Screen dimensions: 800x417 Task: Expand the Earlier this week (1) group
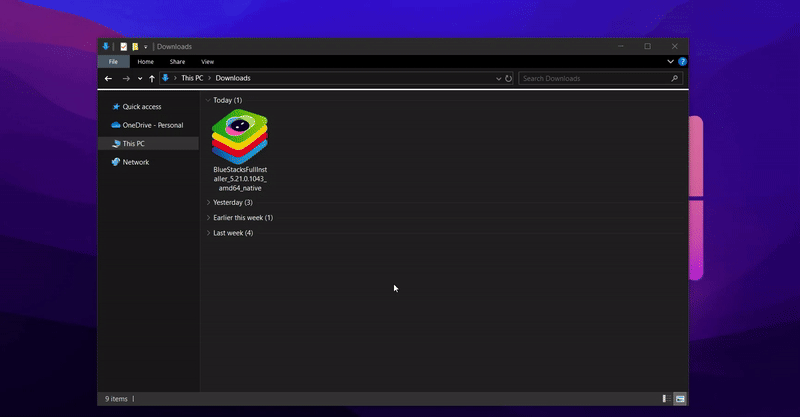pyautogui.click(x=208, y=218)
